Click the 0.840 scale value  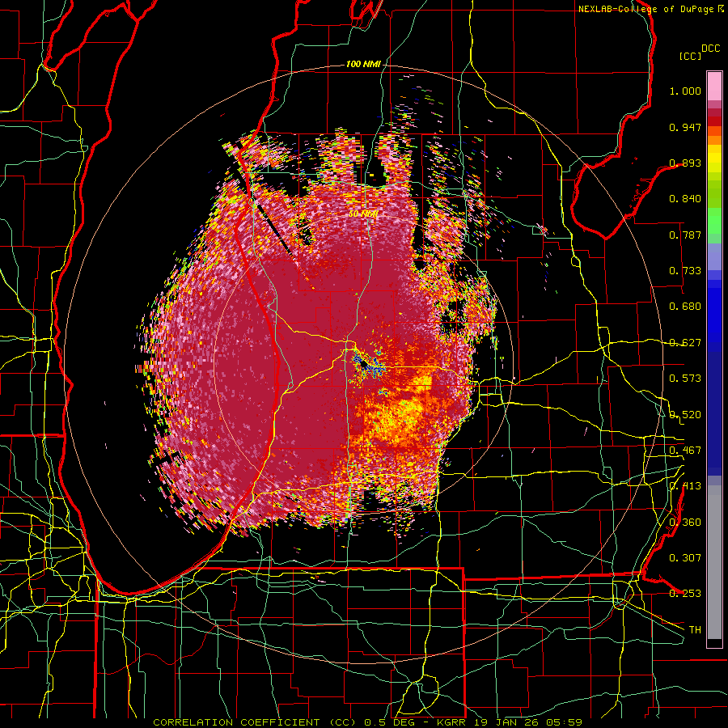click(685, 199)
